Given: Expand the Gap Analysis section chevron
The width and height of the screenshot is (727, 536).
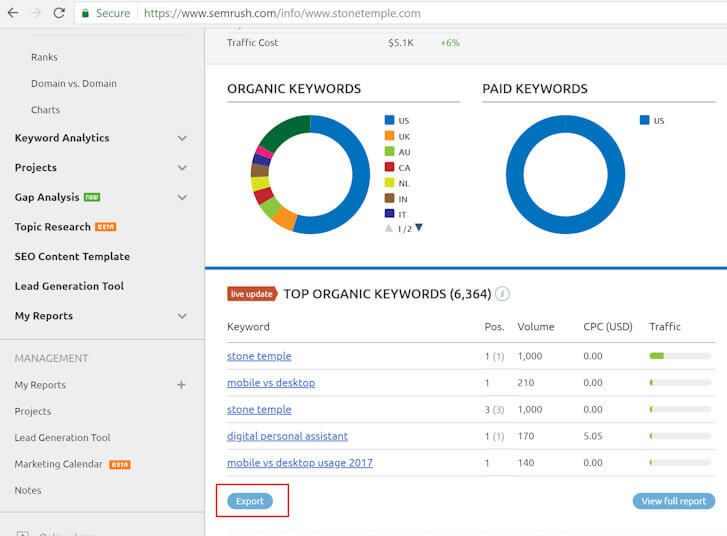Looking at the screenshot, I should tap(182, 197).
